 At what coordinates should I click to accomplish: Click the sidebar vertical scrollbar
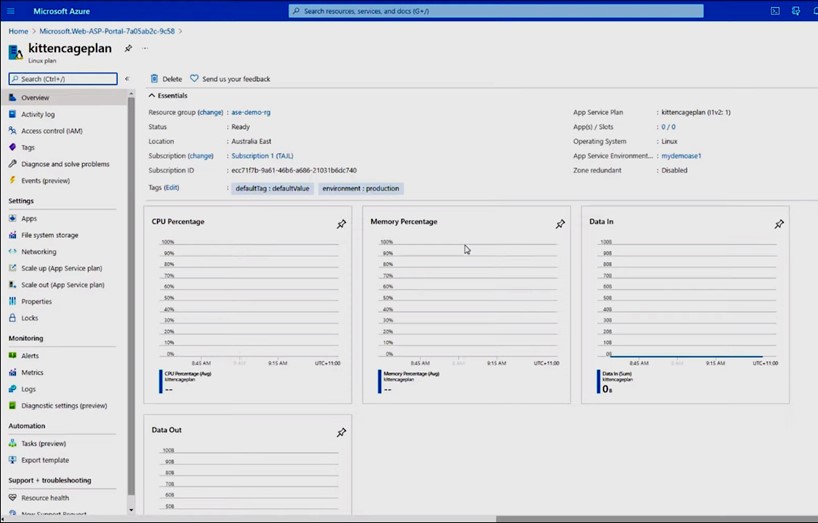click(131, 296)
